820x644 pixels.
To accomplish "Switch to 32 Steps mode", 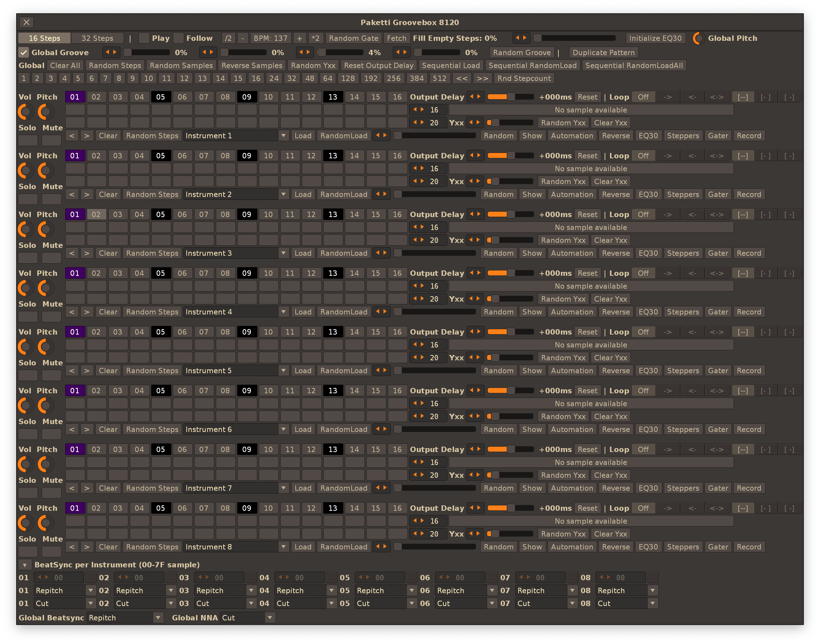I will coord(97,38).
